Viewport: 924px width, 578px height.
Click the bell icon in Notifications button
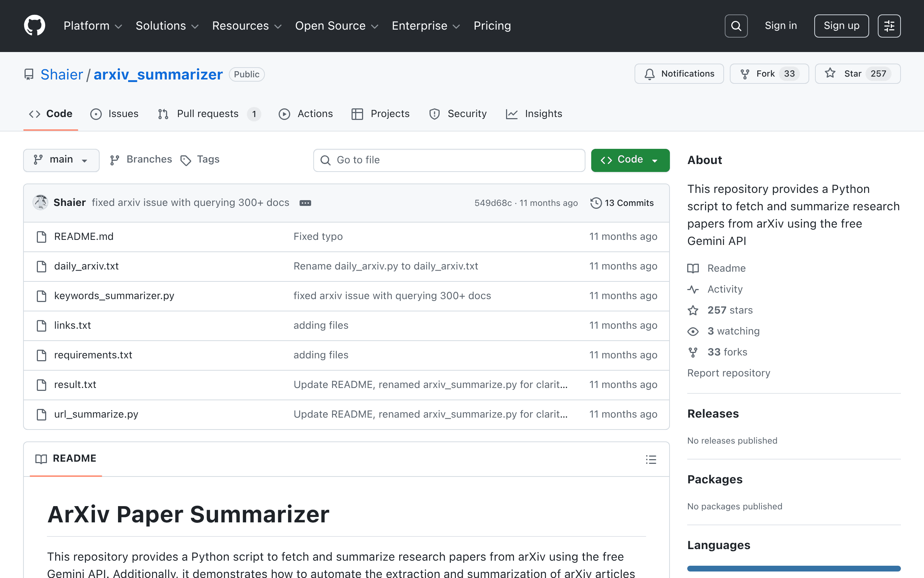[x=649, y=74]
